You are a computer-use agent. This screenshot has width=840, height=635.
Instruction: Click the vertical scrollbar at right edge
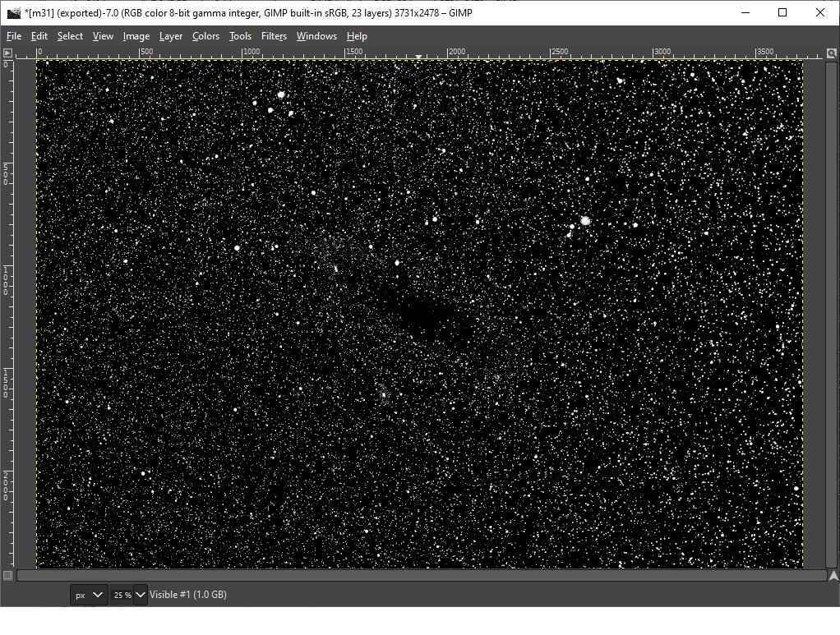[x=832, y=313]
